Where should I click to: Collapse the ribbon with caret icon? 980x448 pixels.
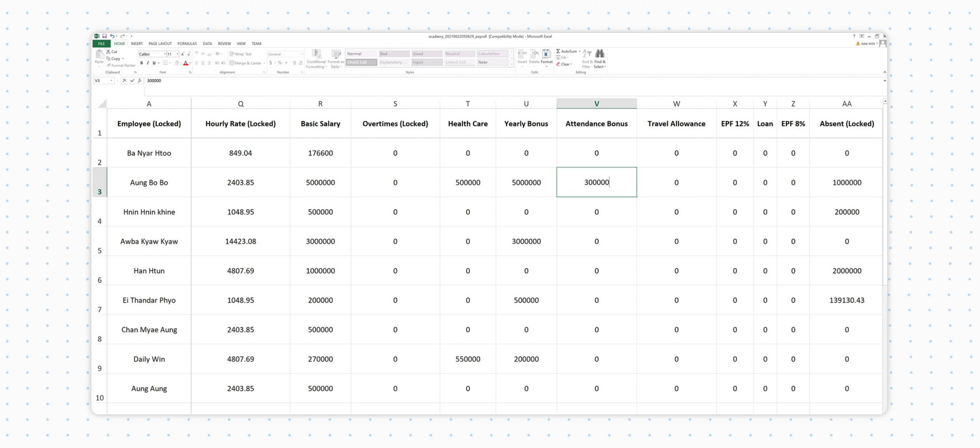[x=884, y=72]
